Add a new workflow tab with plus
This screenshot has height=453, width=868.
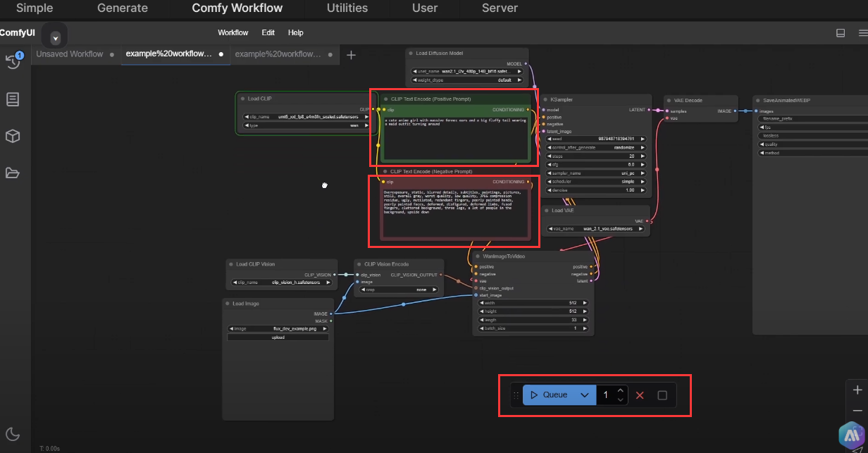coord(351,54)
